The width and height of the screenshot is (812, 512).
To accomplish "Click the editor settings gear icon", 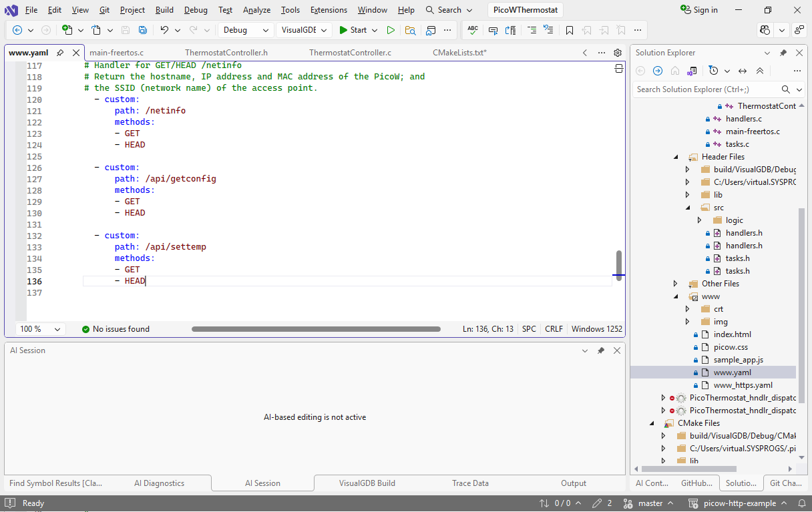I will [x=618, y=53].
